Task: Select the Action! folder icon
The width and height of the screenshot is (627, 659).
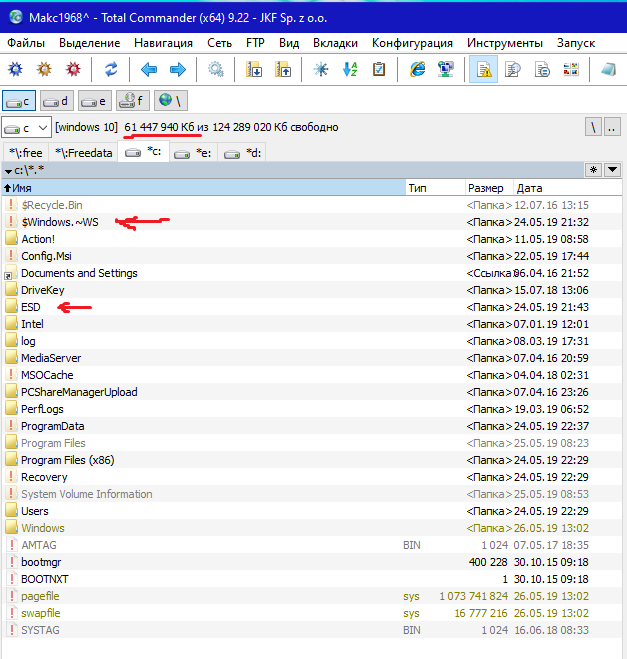Action: click(11, 238)
